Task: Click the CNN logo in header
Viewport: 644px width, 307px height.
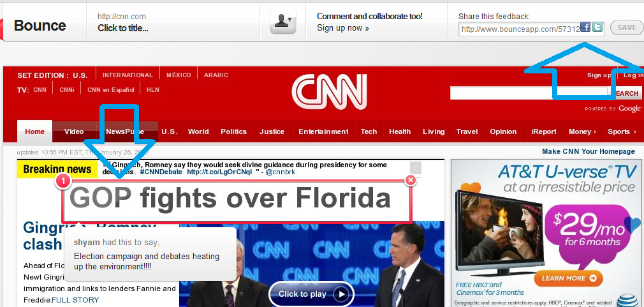Action: pos(329,92)
